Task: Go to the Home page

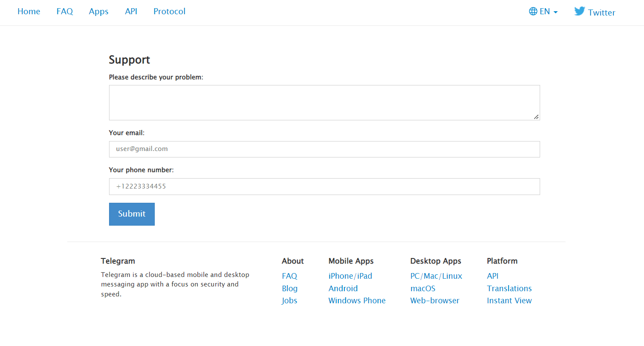Action: tap(29, 12)
